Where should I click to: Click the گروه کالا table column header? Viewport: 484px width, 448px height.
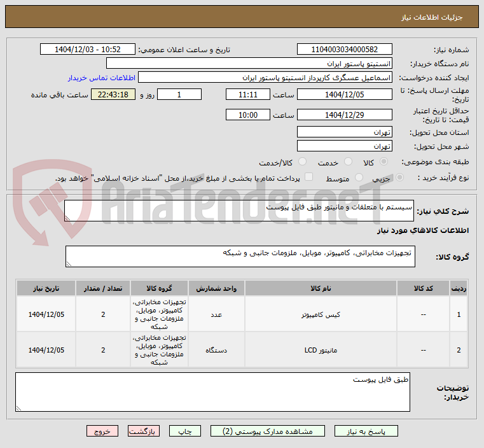point(159,288)
